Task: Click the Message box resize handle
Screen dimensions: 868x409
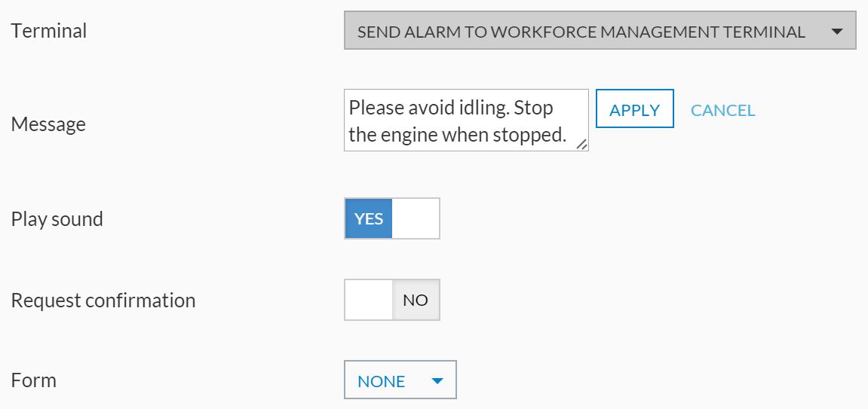Action: click(x=581, y=144)
